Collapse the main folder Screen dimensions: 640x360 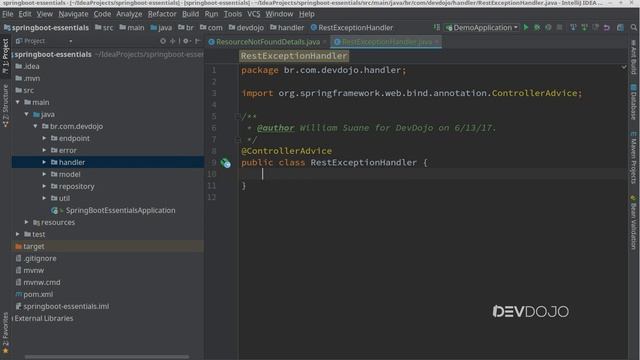[x=18, y=102]
